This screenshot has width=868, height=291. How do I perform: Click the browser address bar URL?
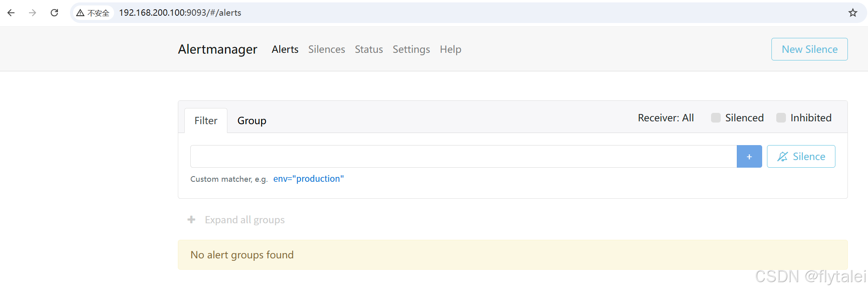(x=180, y=13)
